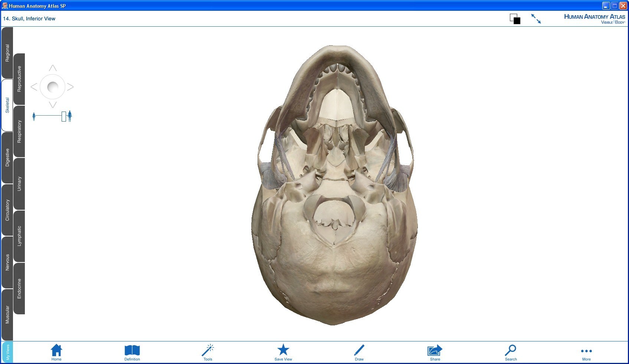
Task: Switch to the Urinary tab
Action: click(19, 184)
